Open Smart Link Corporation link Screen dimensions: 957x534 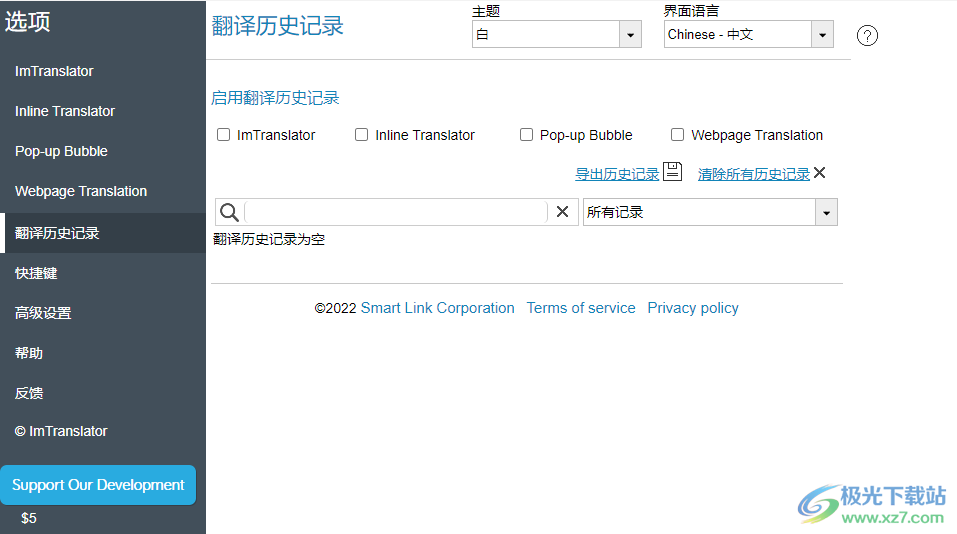click(x=438, y=308)
